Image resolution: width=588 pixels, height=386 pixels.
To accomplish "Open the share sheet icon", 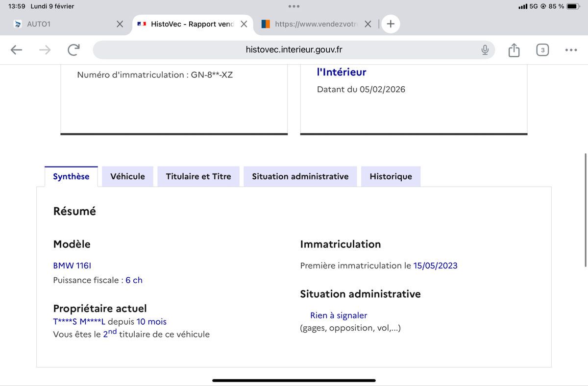I will (514, 49).
